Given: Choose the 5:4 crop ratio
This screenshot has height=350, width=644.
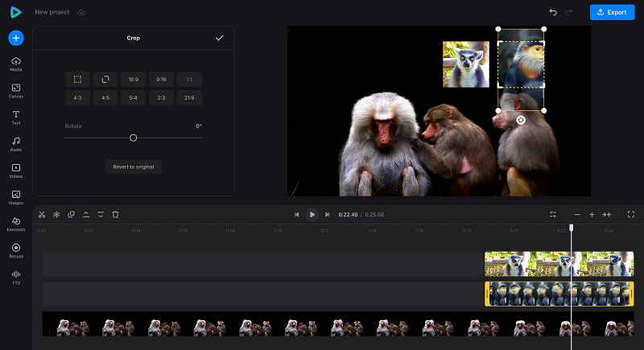Looking at the screenshot, I should [x=133, y=97].
